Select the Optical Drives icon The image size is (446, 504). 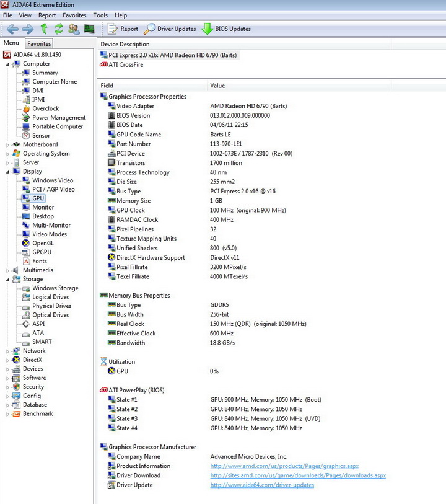(x=26, y=315)
